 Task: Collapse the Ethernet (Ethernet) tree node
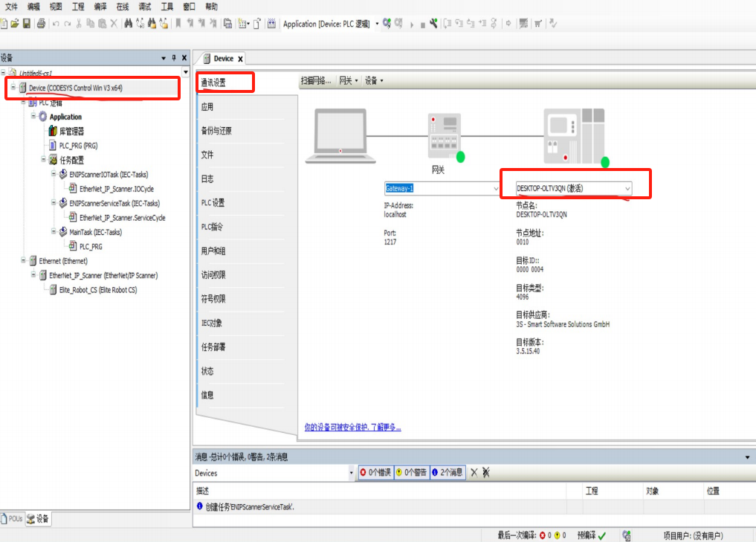click(23, 261)
